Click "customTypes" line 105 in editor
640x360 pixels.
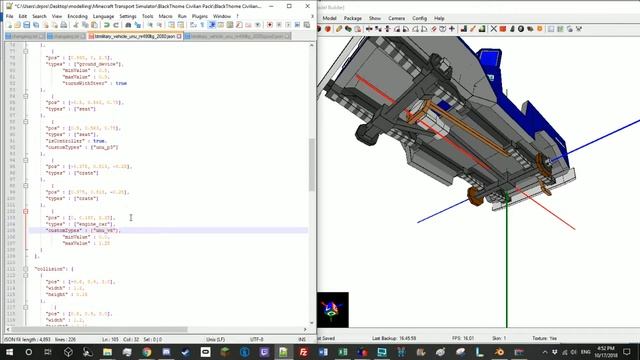click(83, 231)
